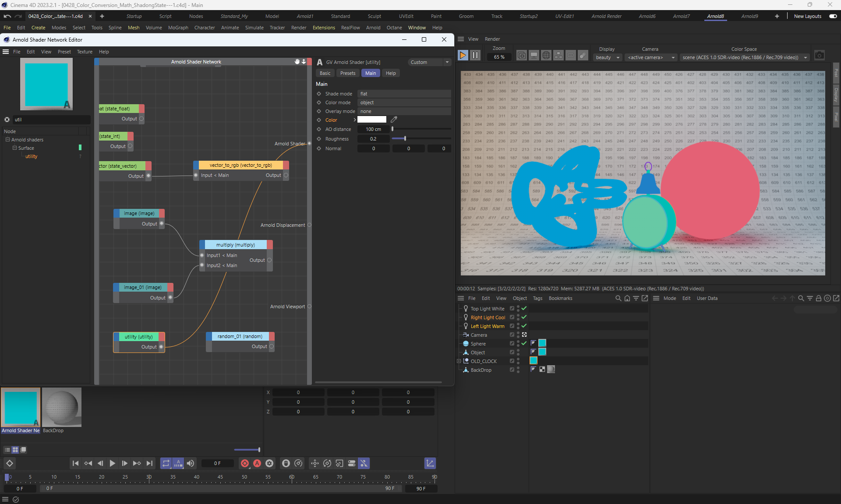Toggle Left Light Warm enable checkmark
This screenshot has width=841, height=504.
[x=524, y=326]
